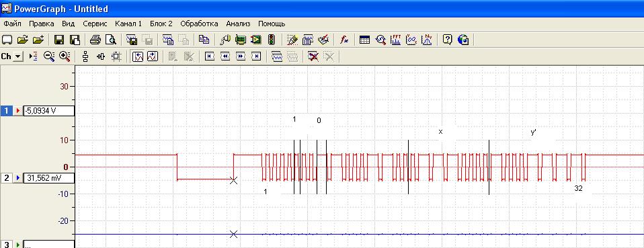The width and height of the screenshot is (644, 248).
Task: Jump to the first block arrow button
Action: [x=210, y=56]
